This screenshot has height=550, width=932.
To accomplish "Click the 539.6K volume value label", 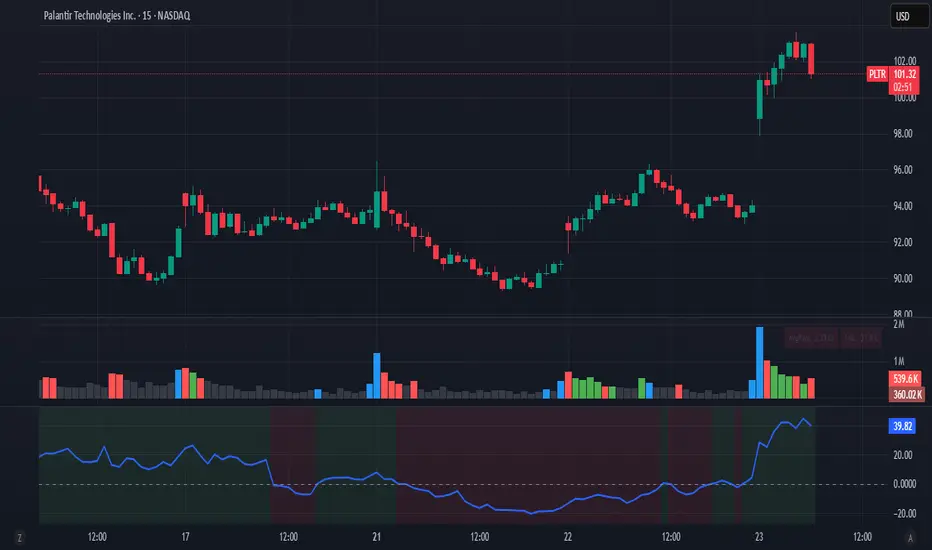I will coord(905,379).
